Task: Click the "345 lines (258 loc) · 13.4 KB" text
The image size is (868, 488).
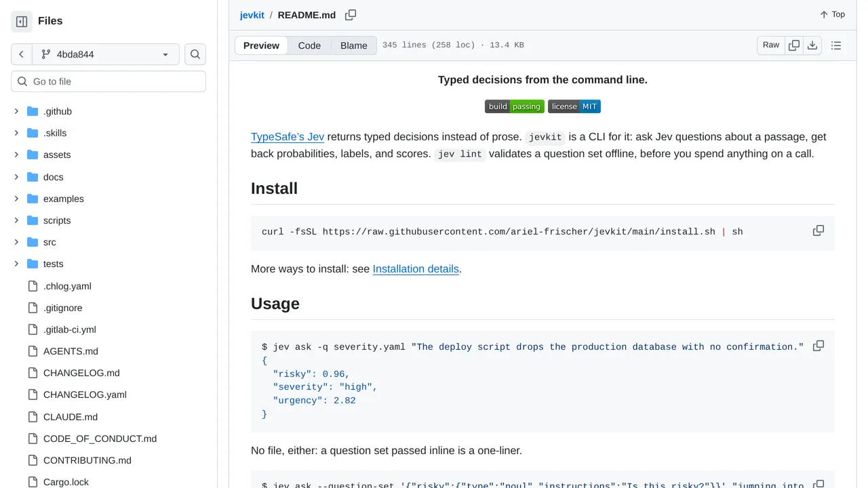Action: 453,45
